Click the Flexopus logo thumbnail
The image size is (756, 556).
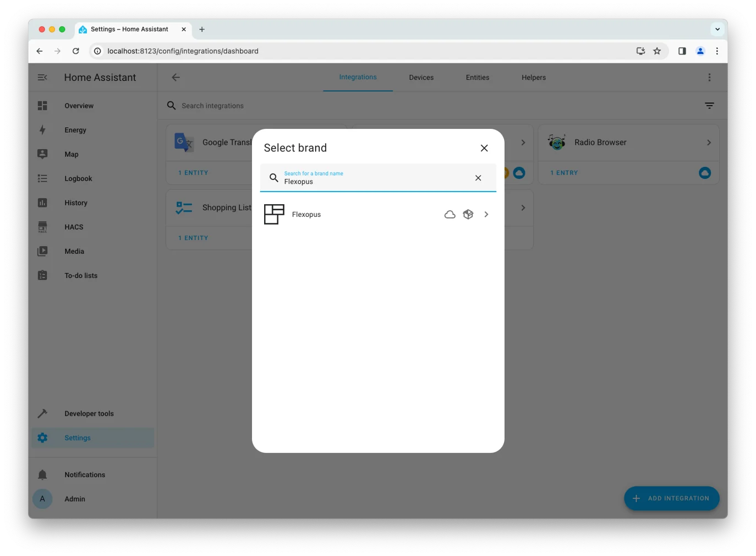tap(274, 215)
